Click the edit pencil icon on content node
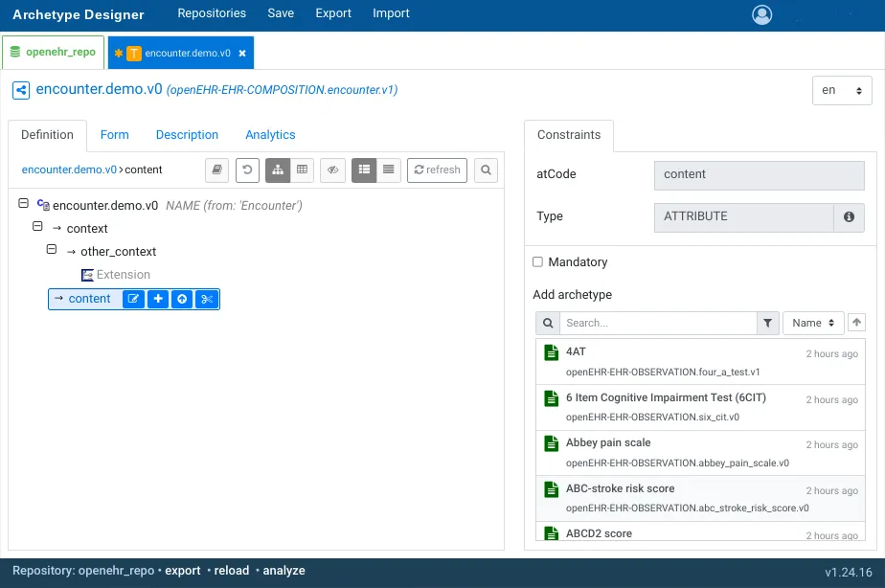885x588 pixels. (x=134, y=299)
